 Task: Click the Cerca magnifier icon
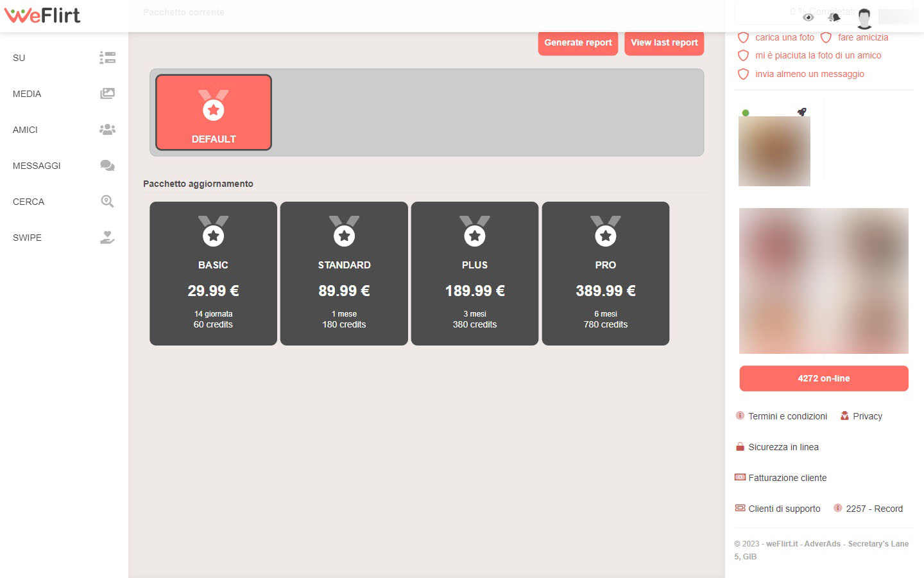click(107, 202)
